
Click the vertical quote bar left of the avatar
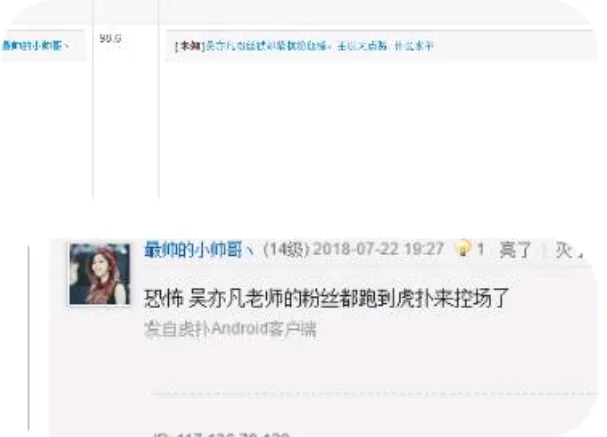point(29,338)
